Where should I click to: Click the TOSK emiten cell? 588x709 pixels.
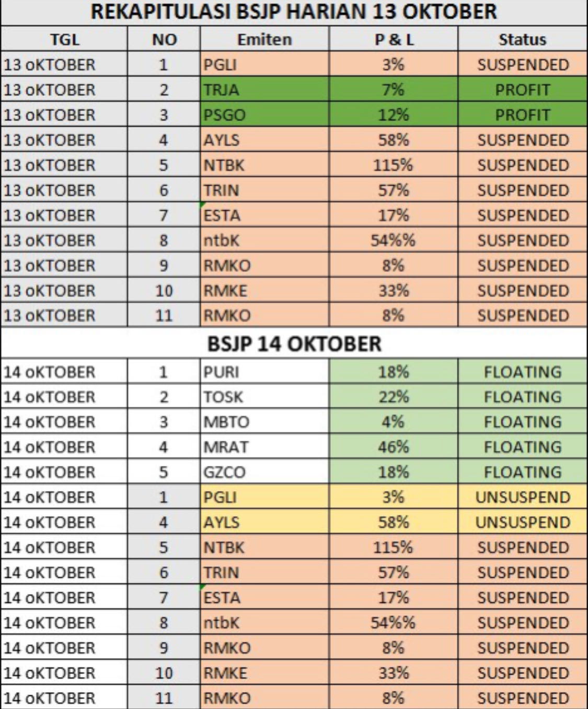[264, 397]
